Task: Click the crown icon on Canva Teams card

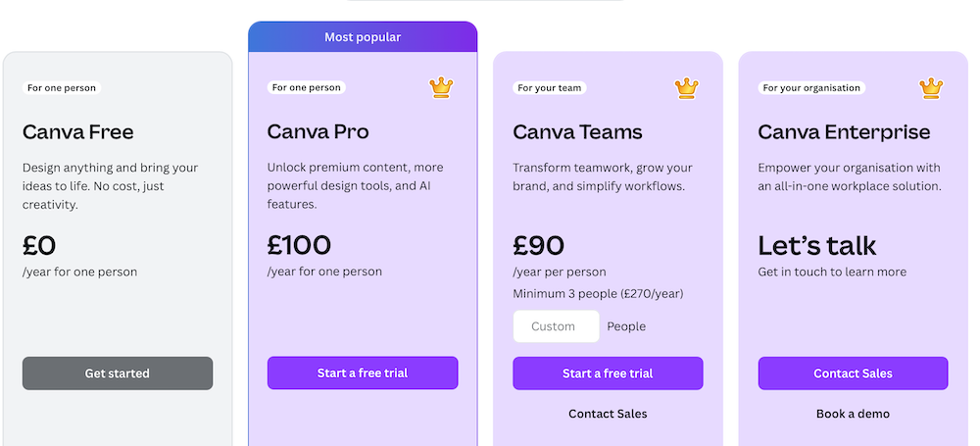Action: [x=686, y=88]
